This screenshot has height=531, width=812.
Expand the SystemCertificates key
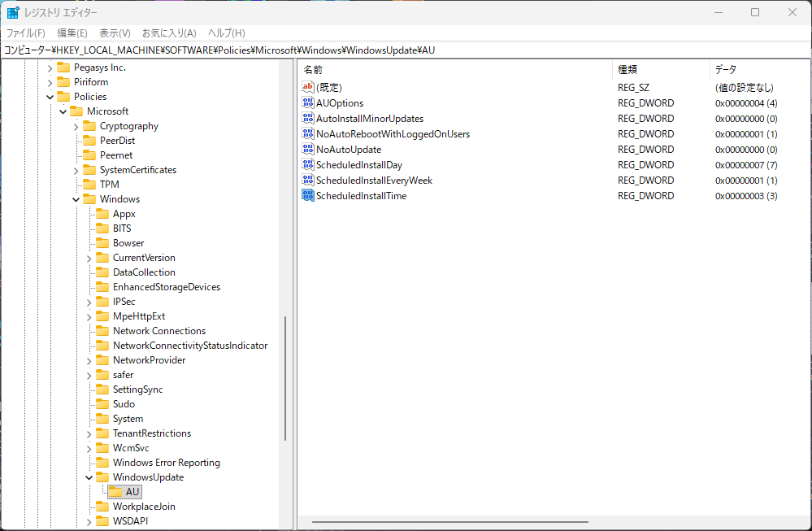(x=76, y=170)
